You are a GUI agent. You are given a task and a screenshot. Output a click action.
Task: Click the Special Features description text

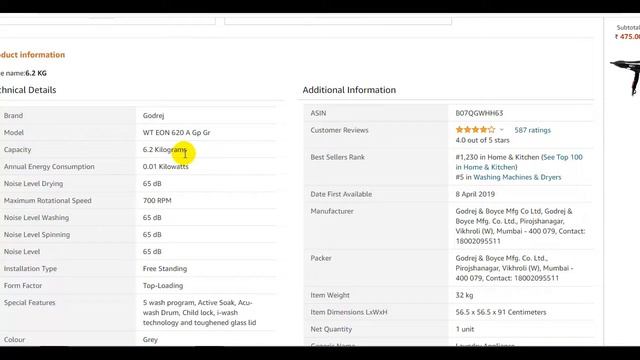pyautogui.click(x=199, y=313)
